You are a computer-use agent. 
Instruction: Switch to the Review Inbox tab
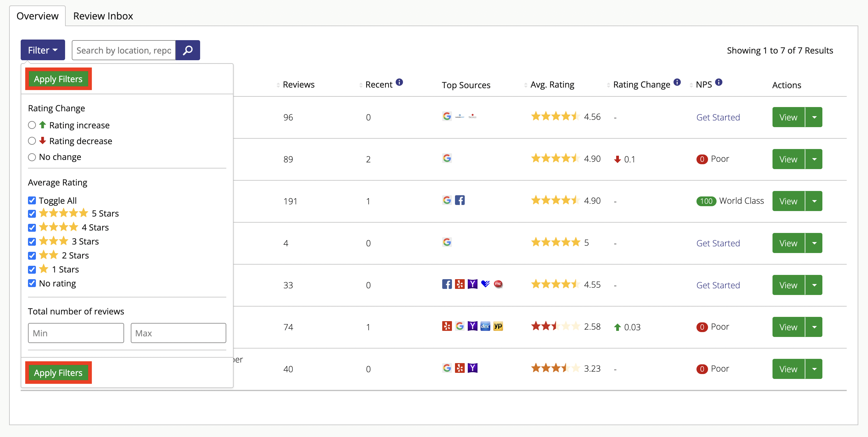pos(103,16)
